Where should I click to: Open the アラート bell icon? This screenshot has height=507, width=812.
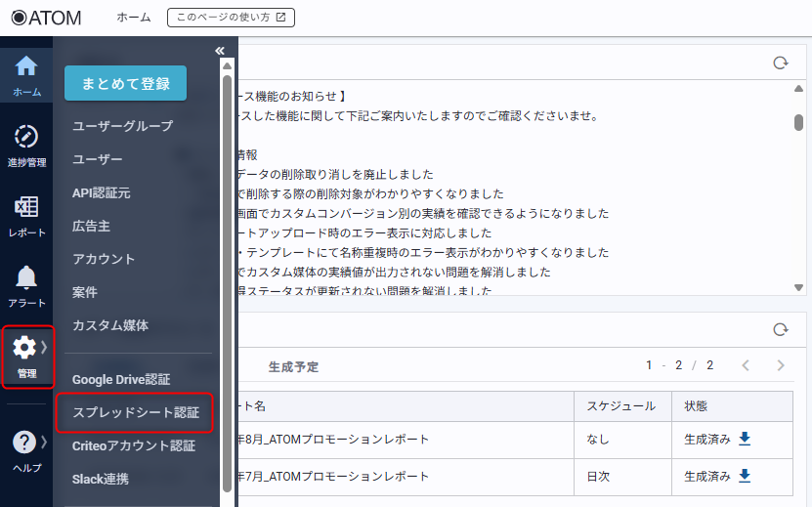click(26, 285)
